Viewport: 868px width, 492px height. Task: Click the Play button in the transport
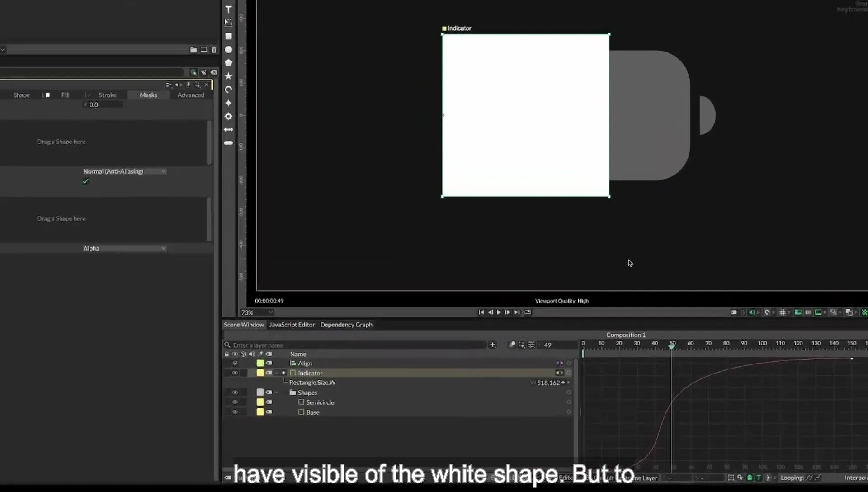click(x=499, y=312)
